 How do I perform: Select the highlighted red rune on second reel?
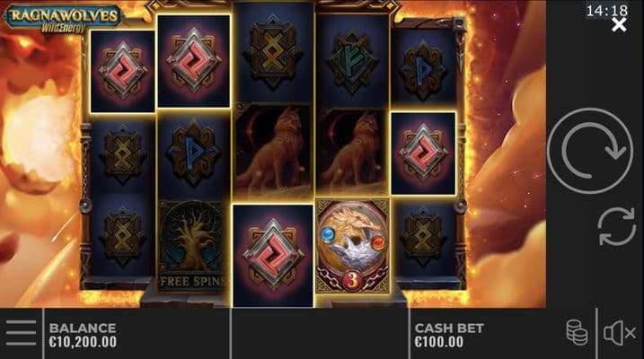[x=193, y=61]
